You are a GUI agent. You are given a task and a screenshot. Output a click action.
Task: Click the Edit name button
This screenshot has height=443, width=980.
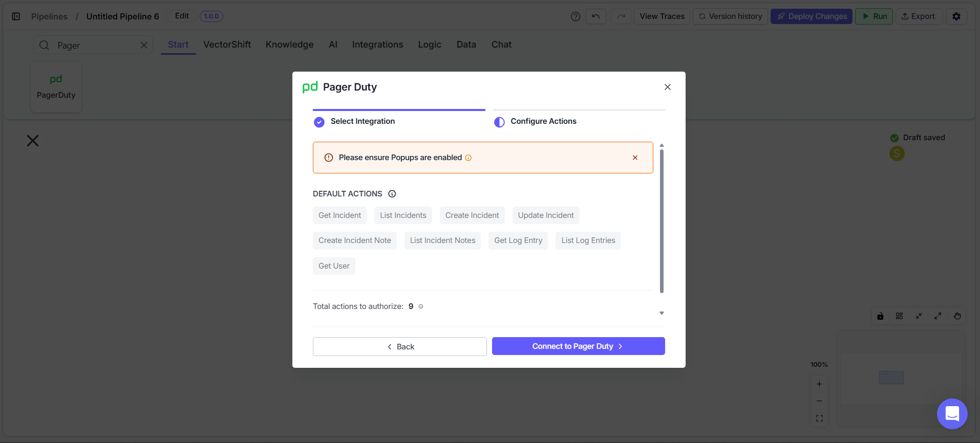182,16
